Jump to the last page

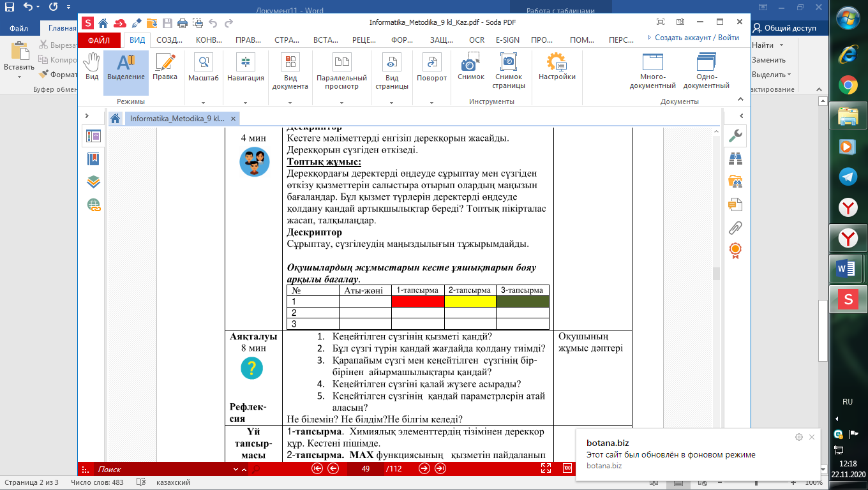tap(440, 468)
